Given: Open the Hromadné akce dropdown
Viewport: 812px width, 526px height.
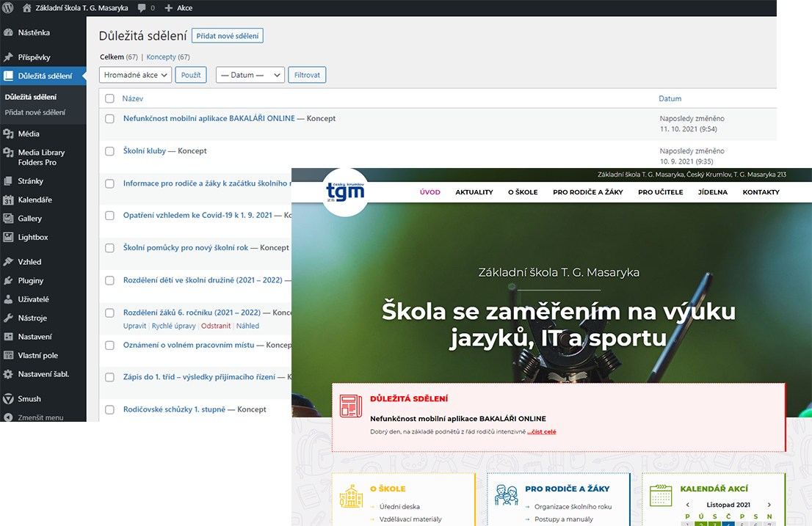Looking at the screenshot, I should pos(136,75).
